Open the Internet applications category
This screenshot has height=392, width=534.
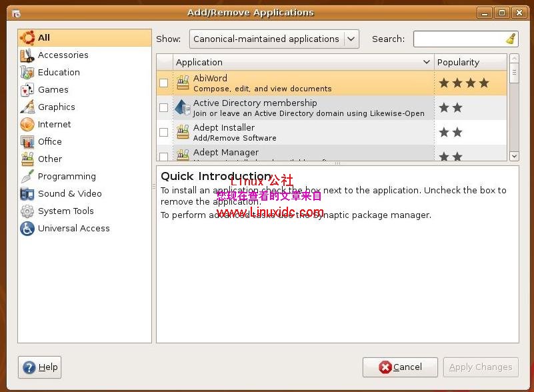pos(55,124)
